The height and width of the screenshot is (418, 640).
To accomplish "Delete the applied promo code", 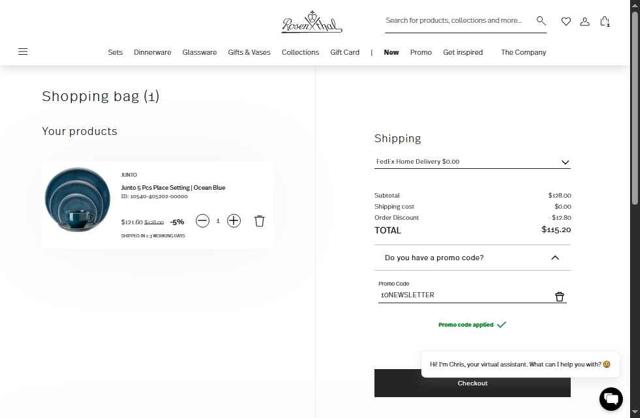I will [560, 296].
